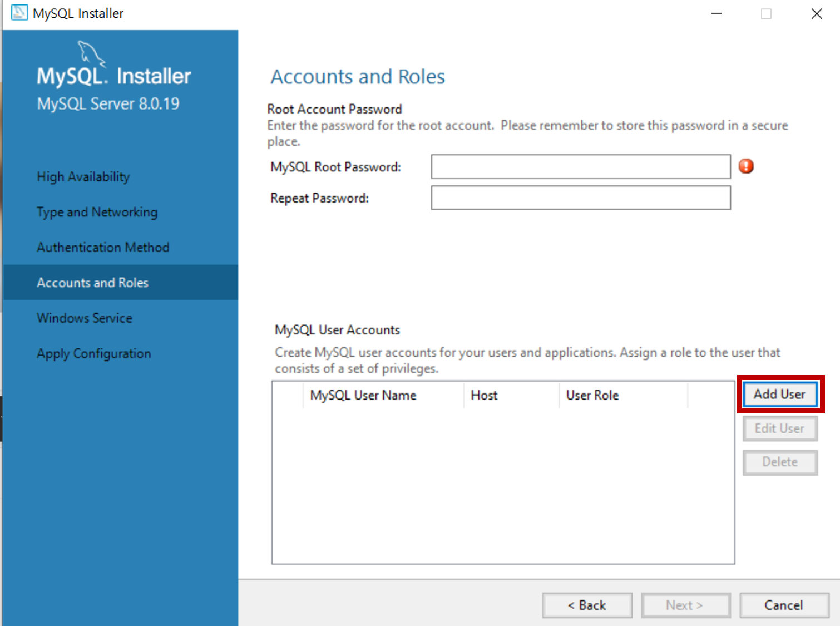This screenshot has height=626, width=840.
Task: Click the MySQL Installer title bar icon
Action: [19, 13]
